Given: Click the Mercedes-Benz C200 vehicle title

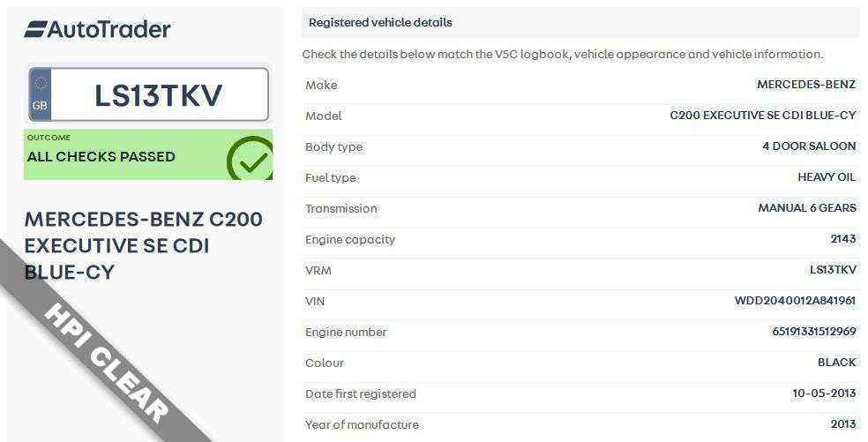Looking at the screenshot, I should point(143,245).
